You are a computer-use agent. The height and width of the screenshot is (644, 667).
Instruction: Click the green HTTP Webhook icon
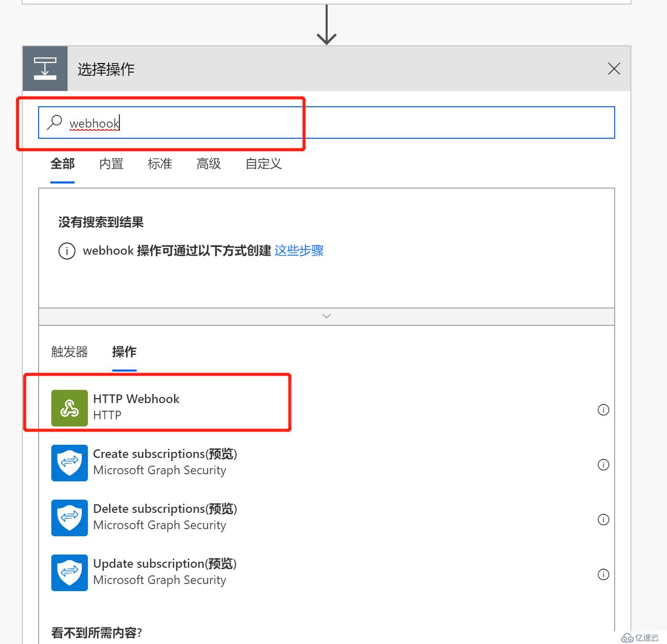pyautogui.click(x=70, y=408)
